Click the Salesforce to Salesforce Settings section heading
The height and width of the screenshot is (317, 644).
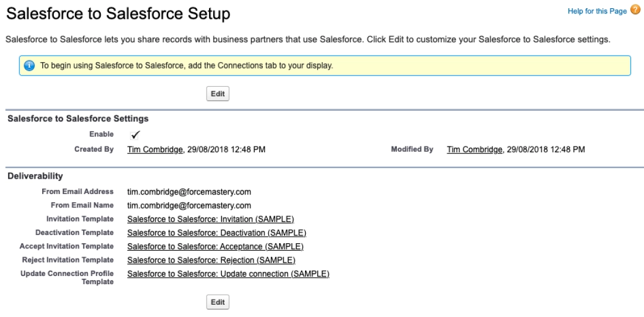click(78, 119)
